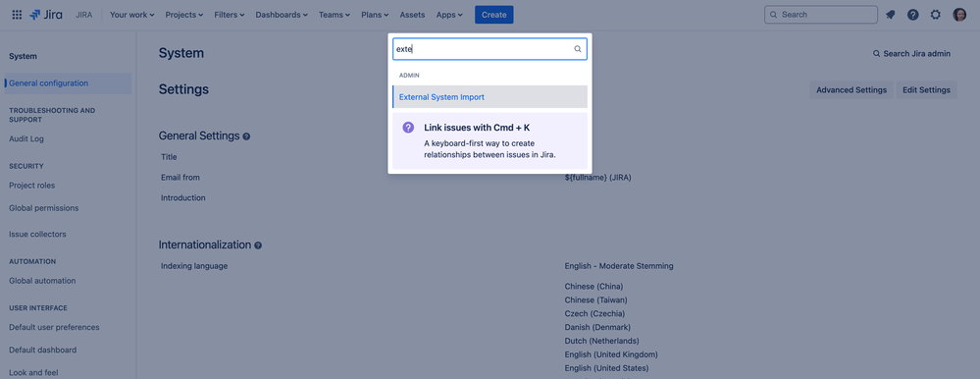Click the 'Chinese (Taiwan)' language entry
Screen dimensions: 980x379
[596, 300]
